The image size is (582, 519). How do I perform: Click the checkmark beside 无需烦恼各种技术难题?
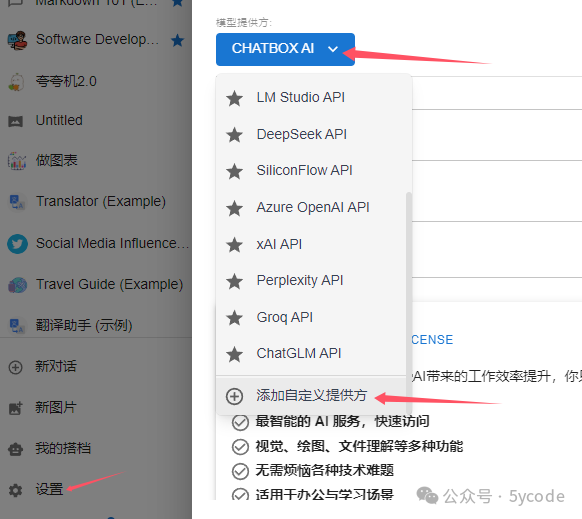[240, 471]
